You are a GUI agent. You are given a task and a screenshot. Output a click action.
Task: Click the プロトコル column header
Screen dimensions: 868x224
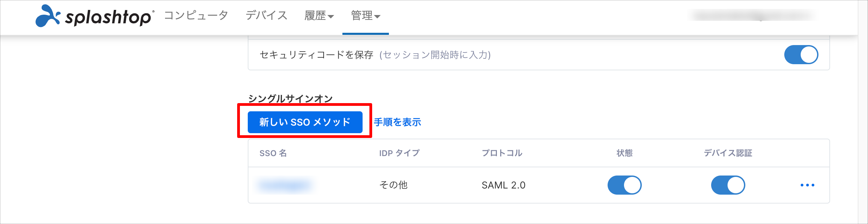pos(502,153)
